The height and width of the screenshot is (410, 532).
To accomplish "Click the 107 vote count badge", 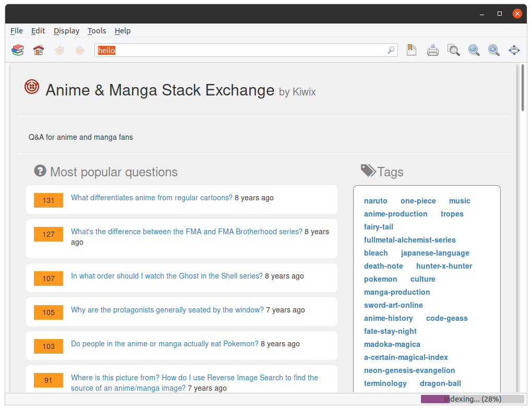I will coord(49,279).
